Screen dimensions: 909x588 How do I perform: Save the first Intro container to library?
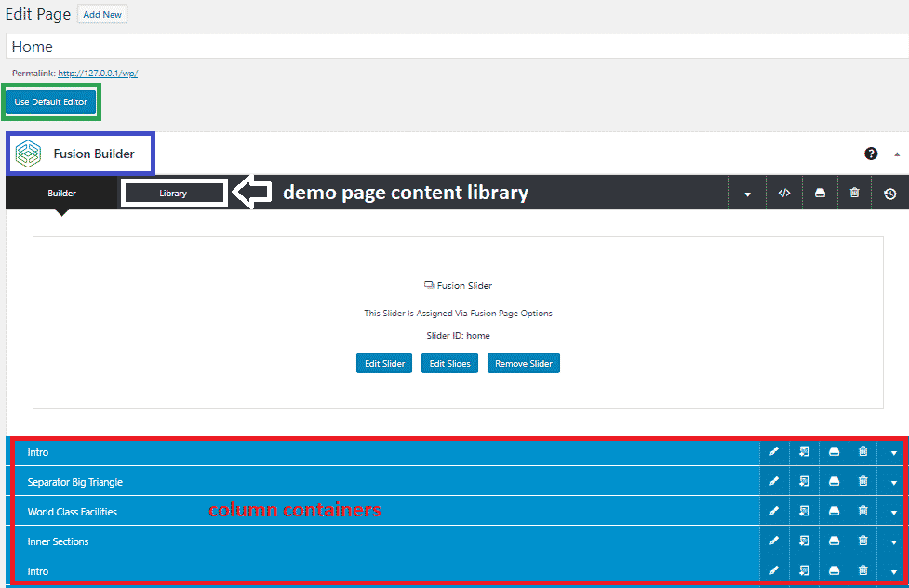pos(834,452)
